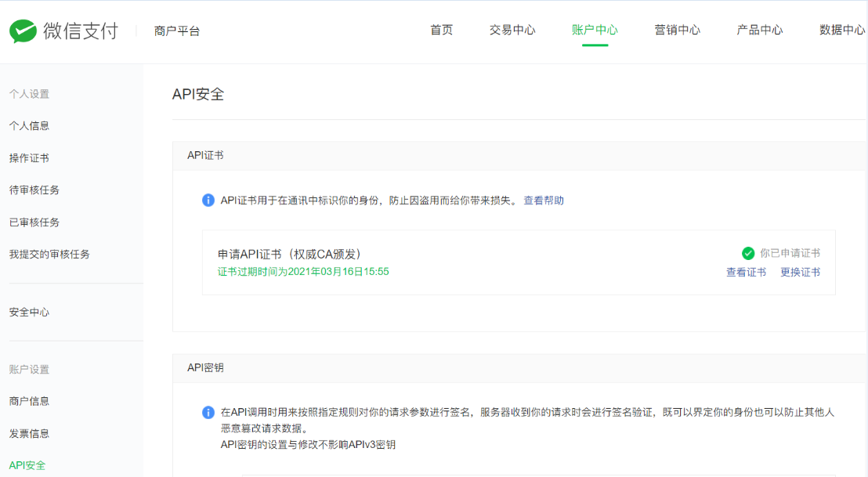Click the WeChat Pay green logo icon

(24, 31)
